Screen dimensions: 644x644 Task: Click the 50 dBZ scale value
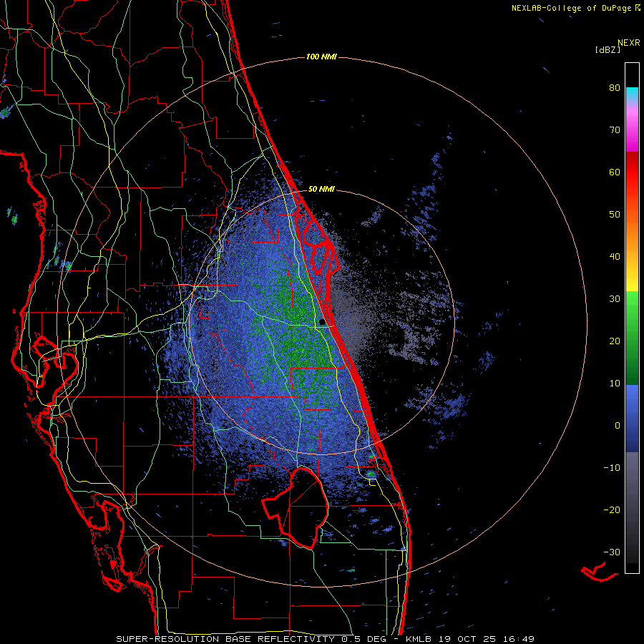pos(615,215)
